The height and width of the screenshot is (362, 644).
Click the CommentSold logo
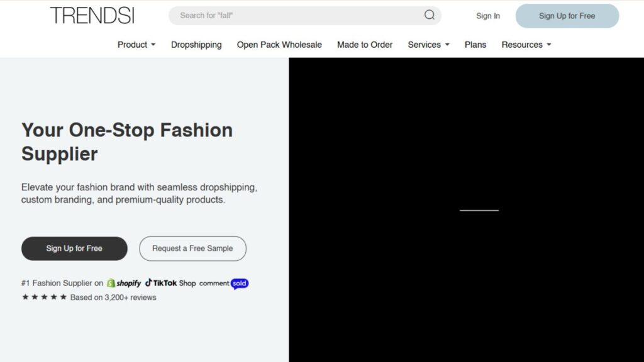click(224, 283)
